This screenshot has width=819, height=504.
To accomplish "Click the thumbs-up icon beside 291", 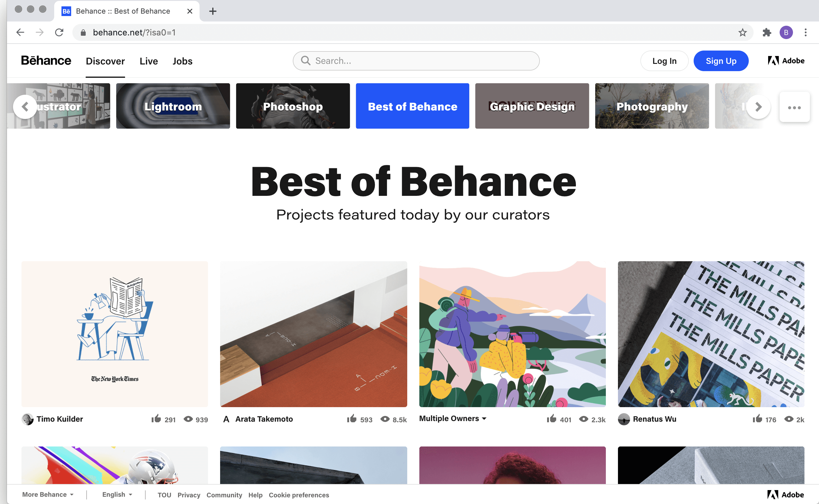I will (x=156, y=419).
